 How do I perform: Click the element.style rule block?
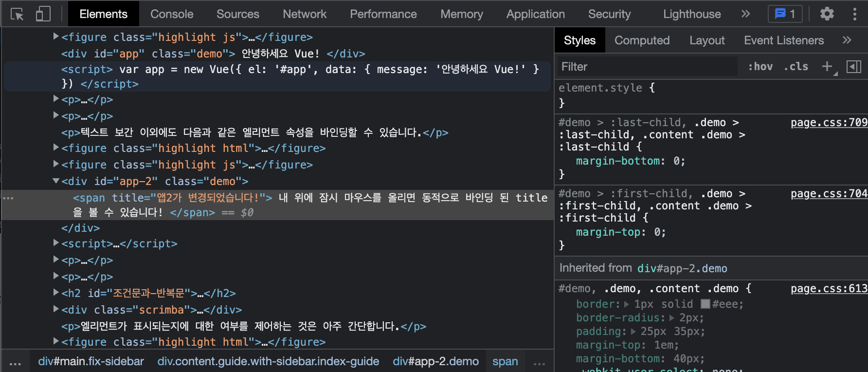(x=710, y=95)
